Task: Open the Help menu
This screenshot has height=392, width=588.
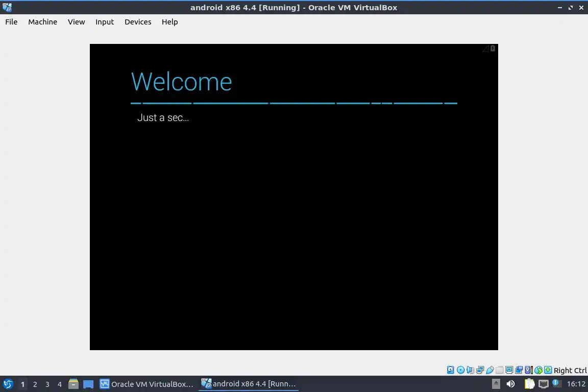Action: (x=169, y=22)
